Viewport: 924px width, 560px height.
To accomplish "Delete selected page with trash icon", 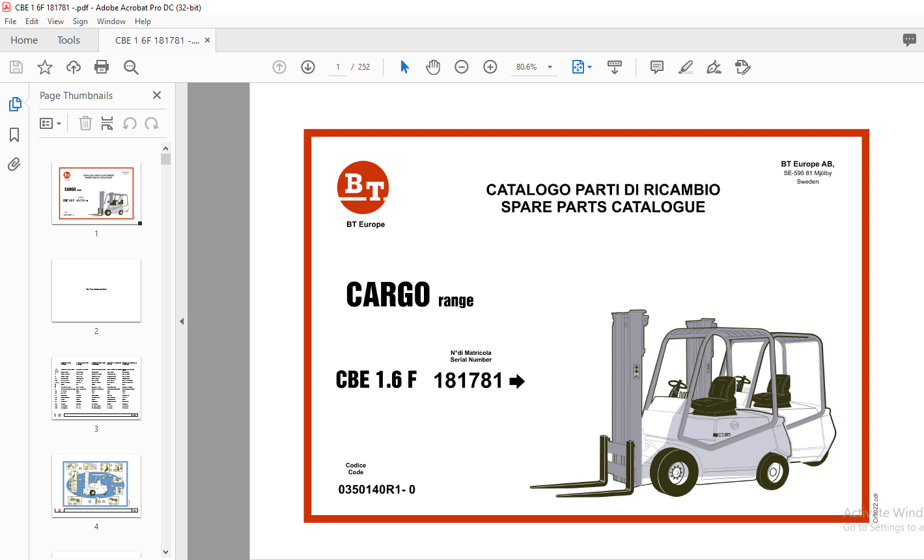I will pos(85,123).
